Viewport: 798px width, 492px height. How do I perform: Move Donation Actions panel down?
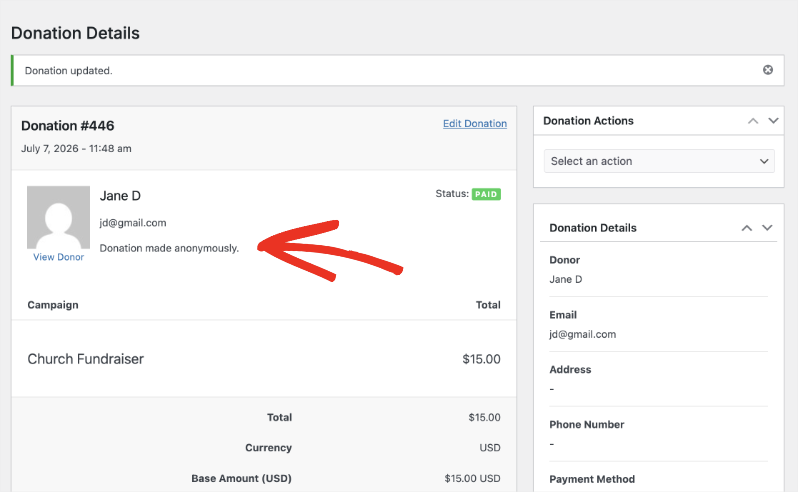point(773,121)
